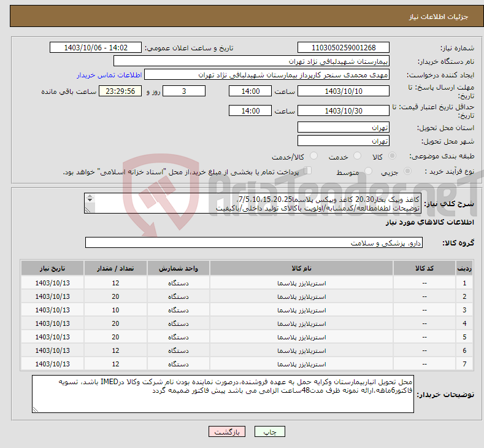This screenshot has height=448, width=484.
Task: Click item name استریلایزر پلاسما in row 1
Action: (x=302, y=283)
